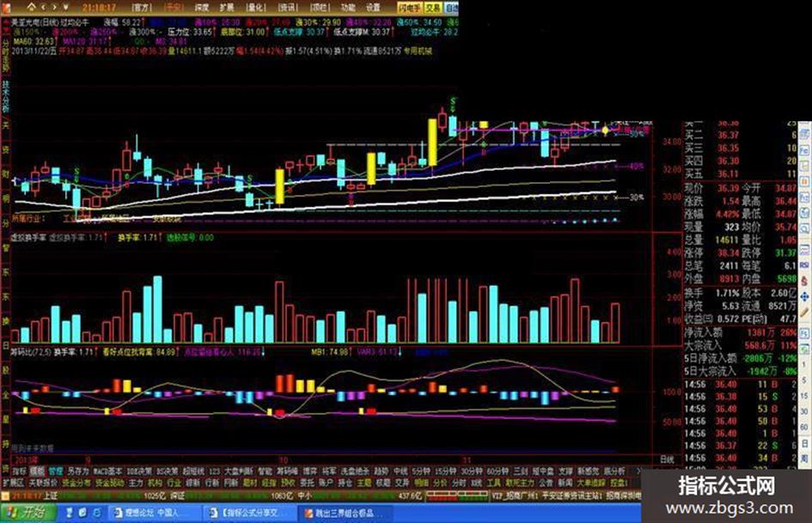Click the red dollar sign toolbar icon
812x523 pixels.
coord(804,281)
